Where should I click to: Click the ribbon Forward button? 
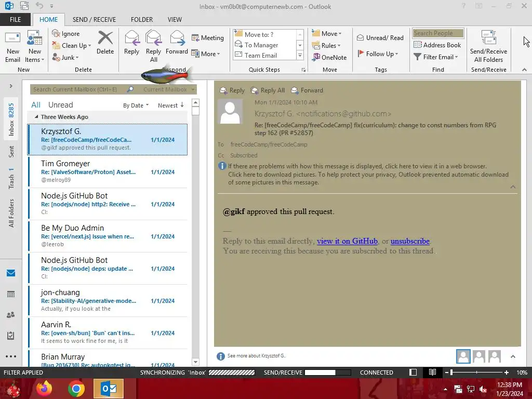177,43
